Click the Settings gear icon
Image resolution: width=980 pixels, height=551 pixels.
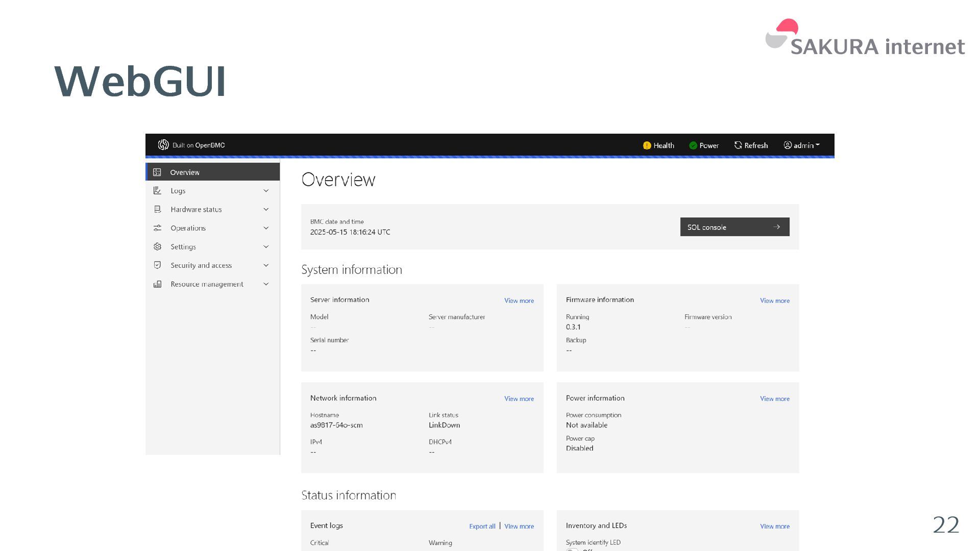pos(157,247)
